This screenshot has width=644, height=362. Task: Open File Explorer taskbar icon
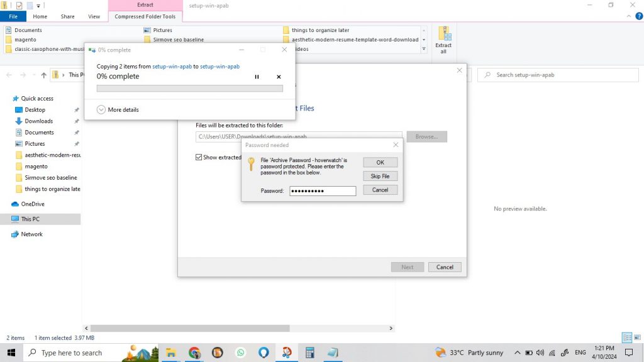(x=171, y=353)
